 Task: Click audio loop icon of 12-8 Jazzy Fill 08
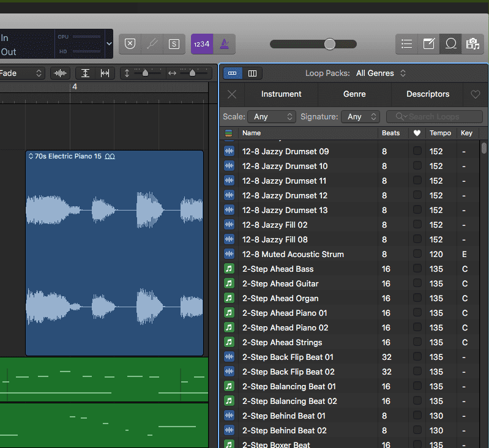click(x=230, y=239)
